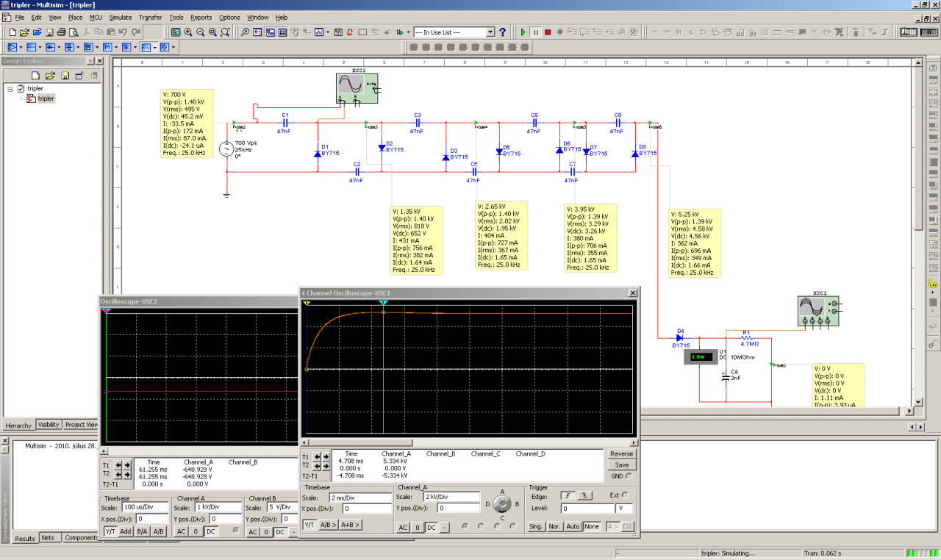Click the Timebase Scale field showing 2 ms/Div

(360, 498)
